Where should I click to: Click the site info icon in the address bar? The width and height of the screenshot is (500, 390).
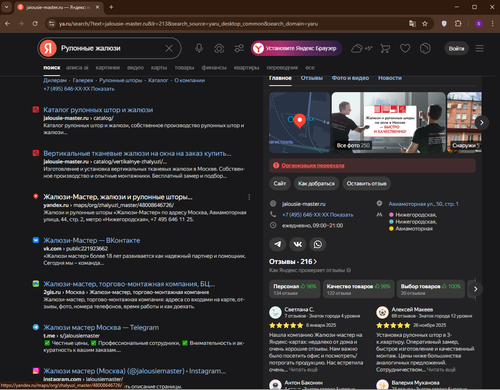pyautogui.click(x=51, y=24)
